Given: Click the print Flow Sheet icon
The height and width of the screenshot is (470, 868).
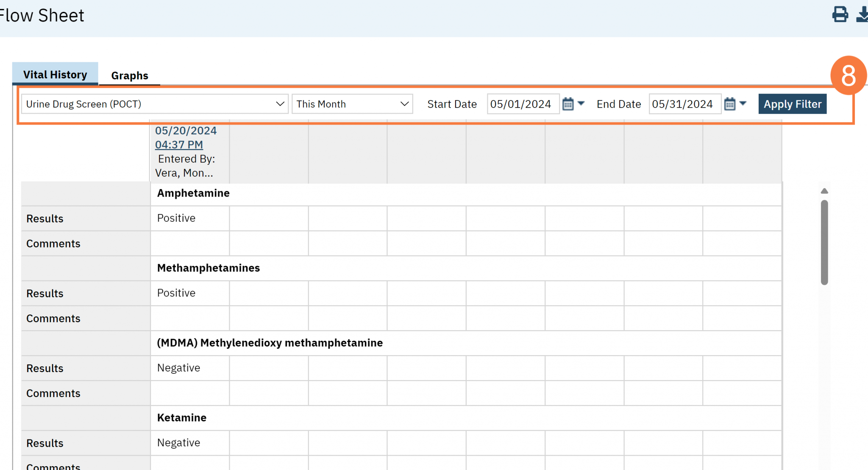Looking at the screenshot, I should 840,14.
